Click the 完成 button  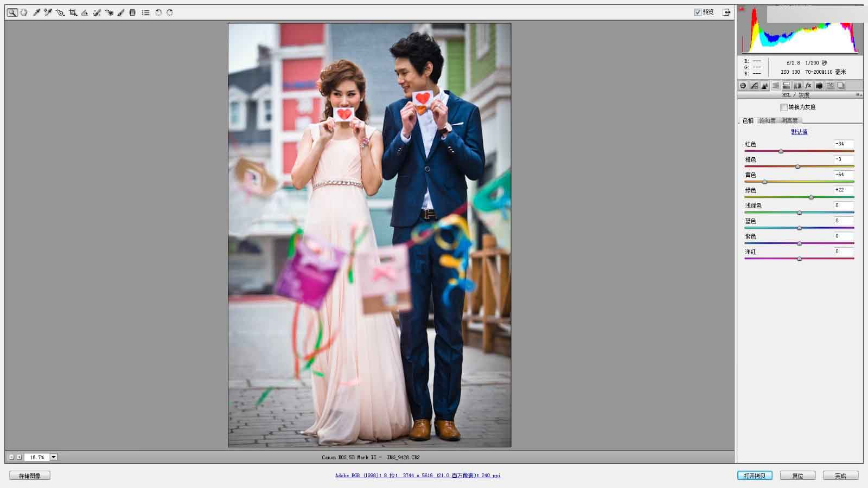click(840, 476)
